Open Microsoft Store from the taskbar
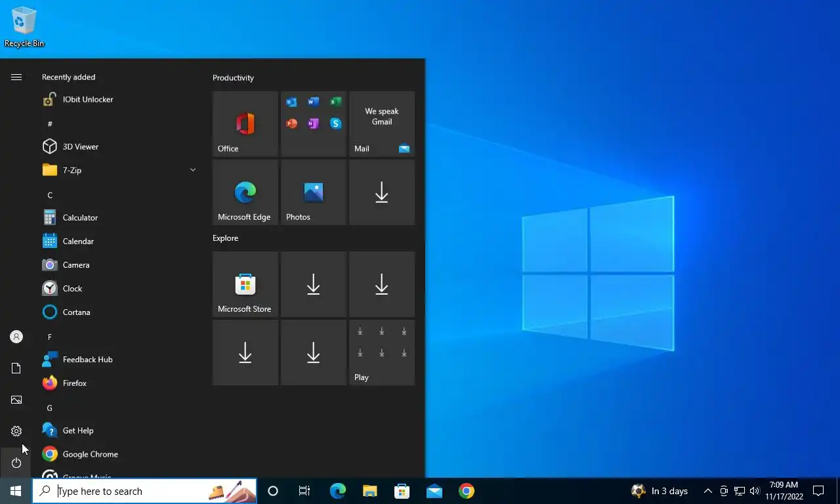This screenshot has height=504, width=840. tap(402, 491)
